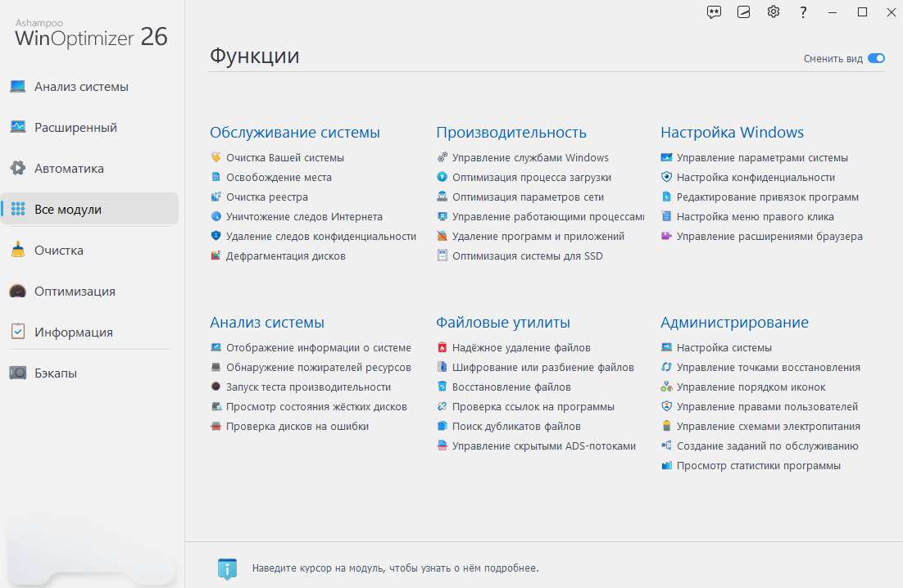Toggle the Сменить вид switch
903x588 pixels.
(876, 58)
